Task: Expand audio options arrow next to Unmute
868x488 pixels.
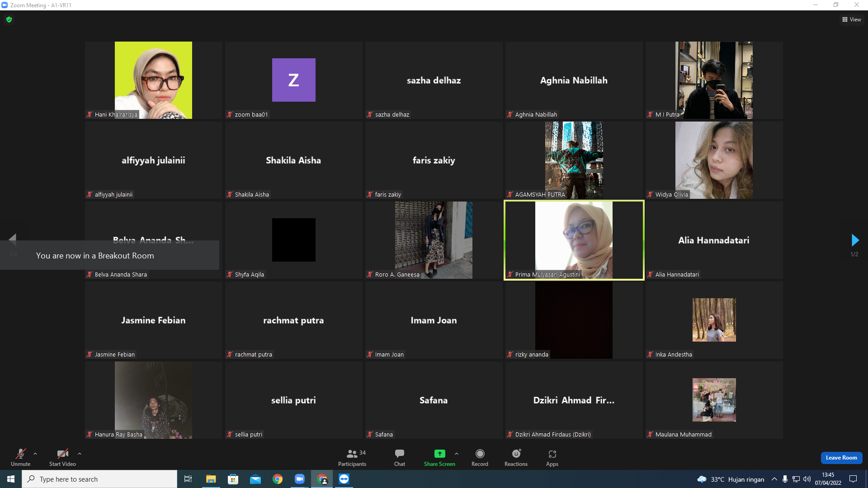Action: pos(35,454)
